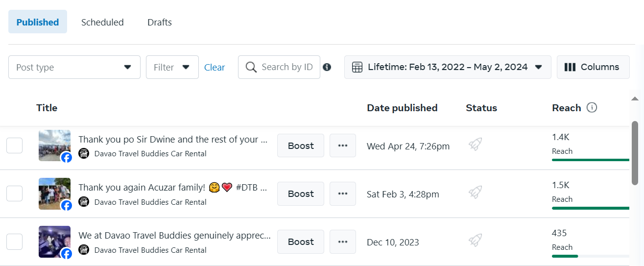Click the Clear filters link
This screenshot has width=644, height=266.
pos(215,68)
